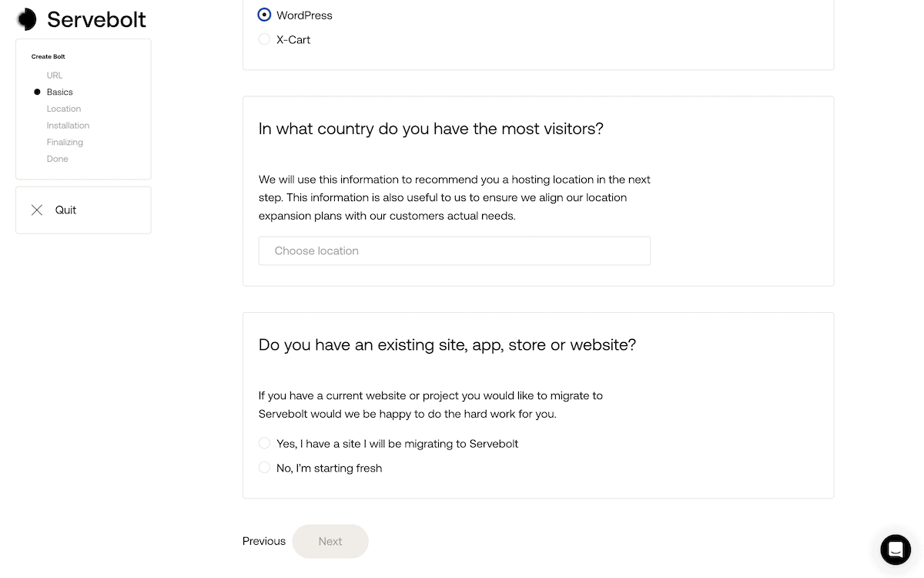Select the X-Cart radio option
Image resolution: width=924 pixels, height=578 pixels.
coord(264,39)
